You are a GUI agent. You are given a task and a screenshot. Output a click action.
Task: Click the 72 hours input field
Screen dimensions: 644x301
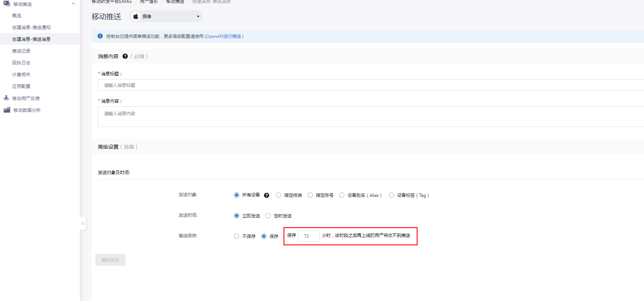pos(309,236)
